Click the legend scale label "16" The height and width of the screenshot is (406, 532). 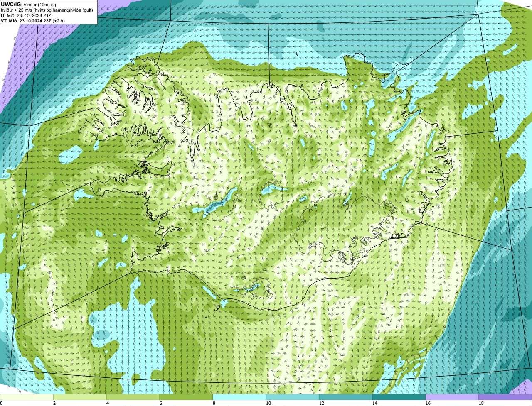point(428,403)
